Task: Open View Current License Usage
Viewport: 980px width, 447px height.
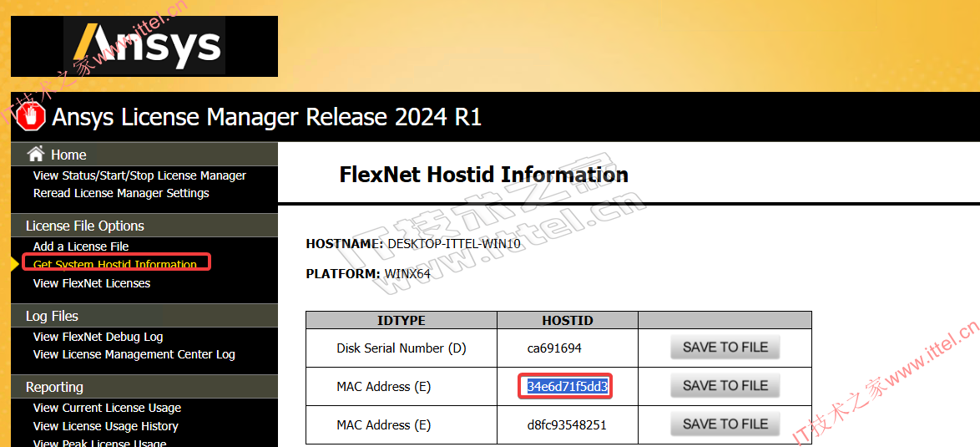Action: 107,408
